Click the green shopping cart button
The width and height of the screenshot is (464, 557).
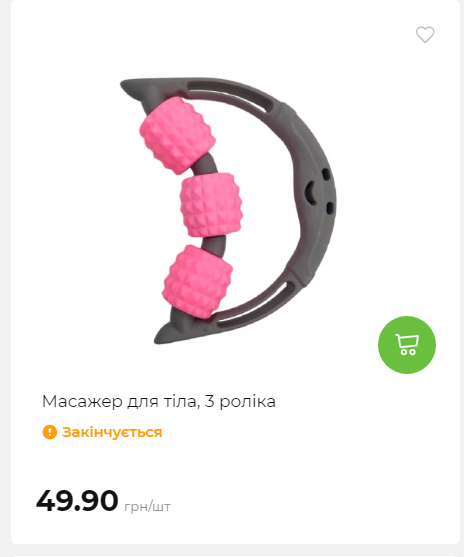407,345
